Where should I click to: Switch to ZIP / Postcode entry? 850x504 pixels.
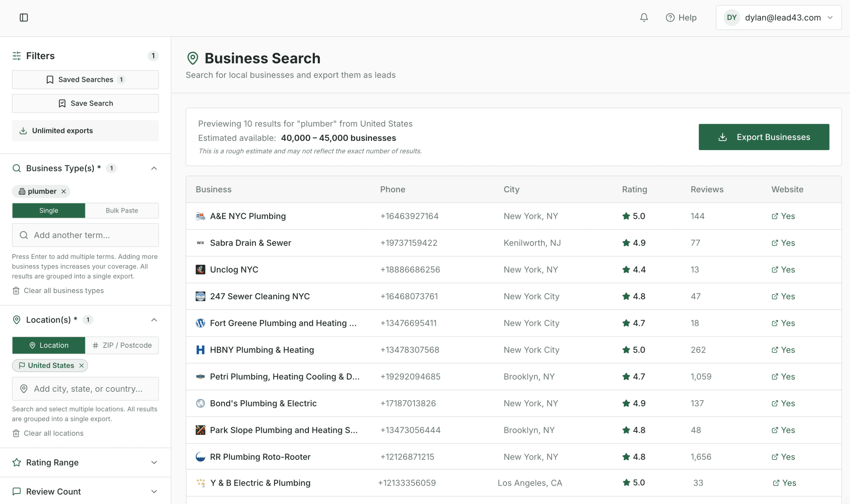point(122,345)
